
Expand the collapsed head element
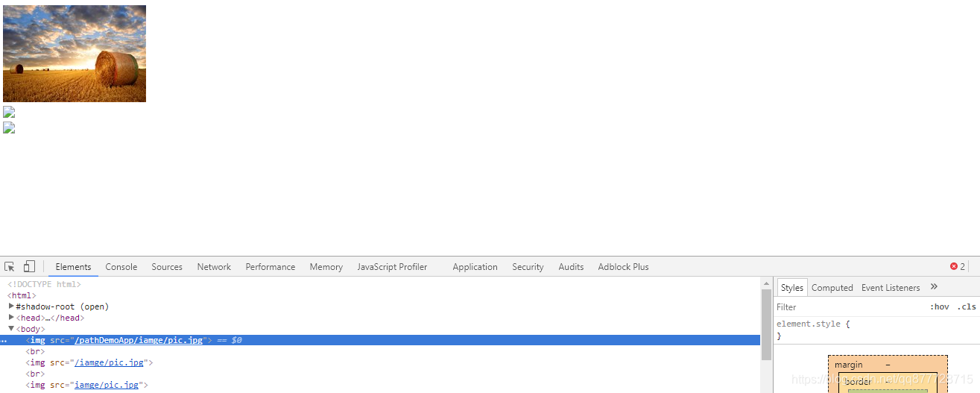tap(11, 318)
